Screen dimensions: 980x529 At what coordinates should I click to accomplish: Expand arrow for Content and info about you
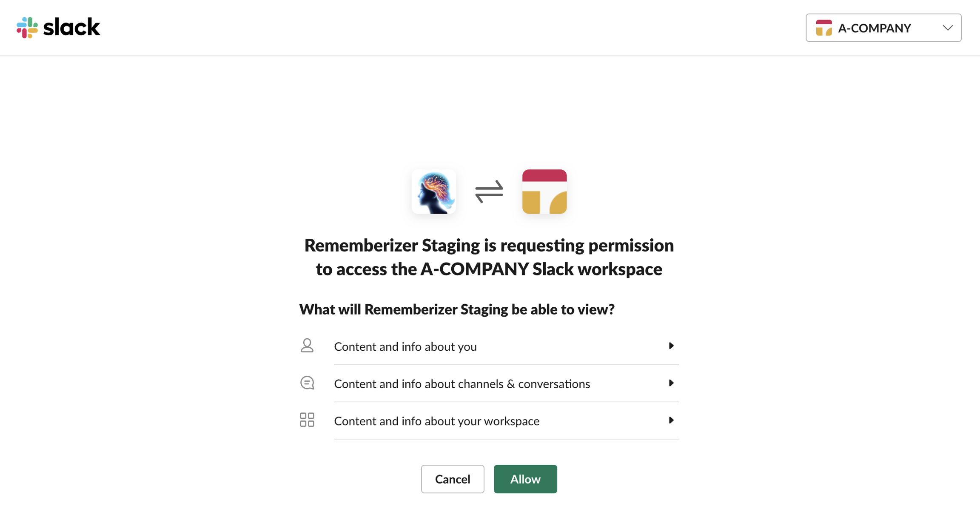[671, 346]
